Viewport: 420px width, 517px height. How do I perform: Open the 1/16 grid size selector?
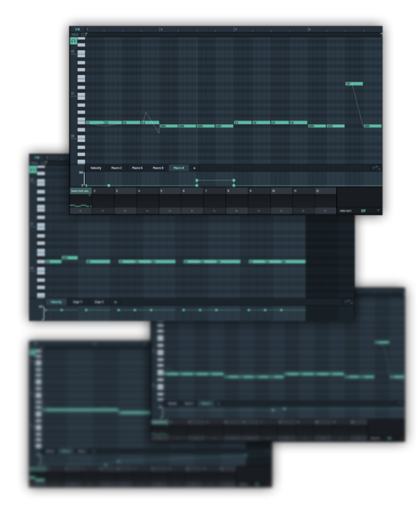[77, 29]
